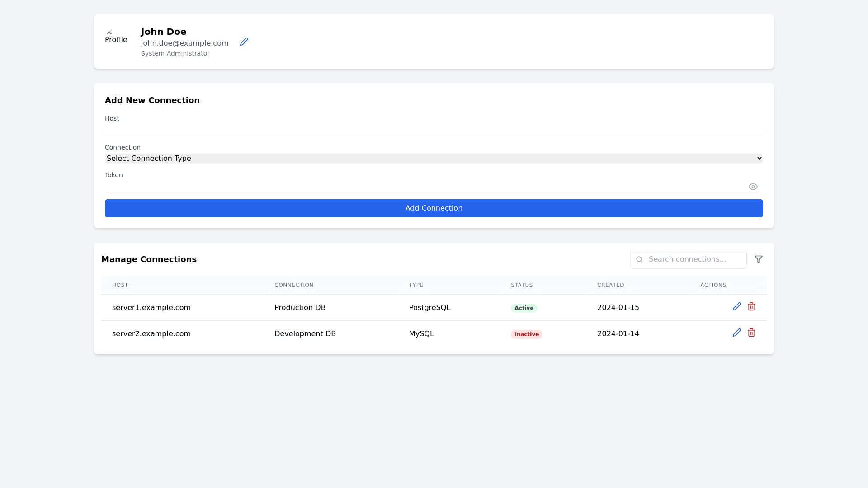Click the Host input field
The height and width of the screenshot is (488, 868).
(433, 130)
